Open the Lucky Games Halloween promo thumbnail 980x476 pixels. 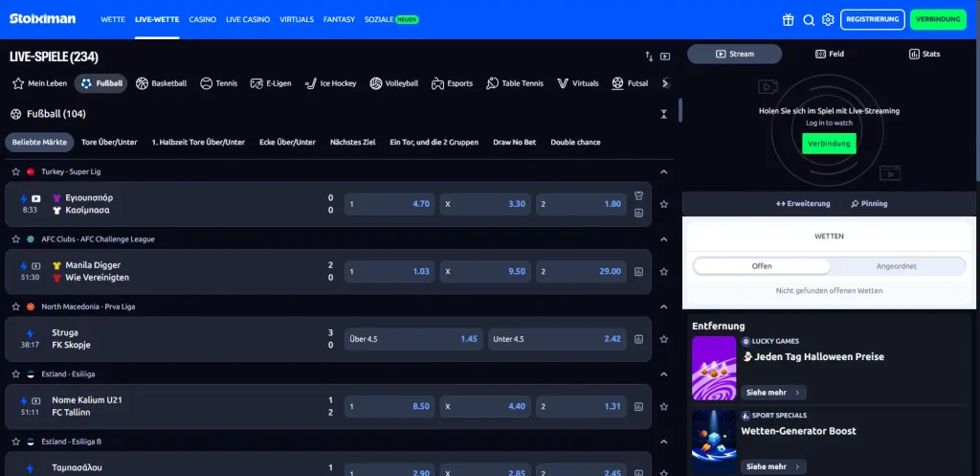click(714, 369)
